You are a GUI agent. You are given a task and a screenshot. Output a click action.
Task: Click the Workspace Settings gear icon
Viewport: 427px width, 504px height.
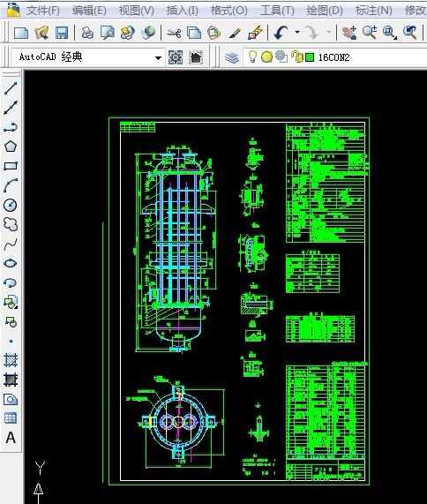pos(176,57)
